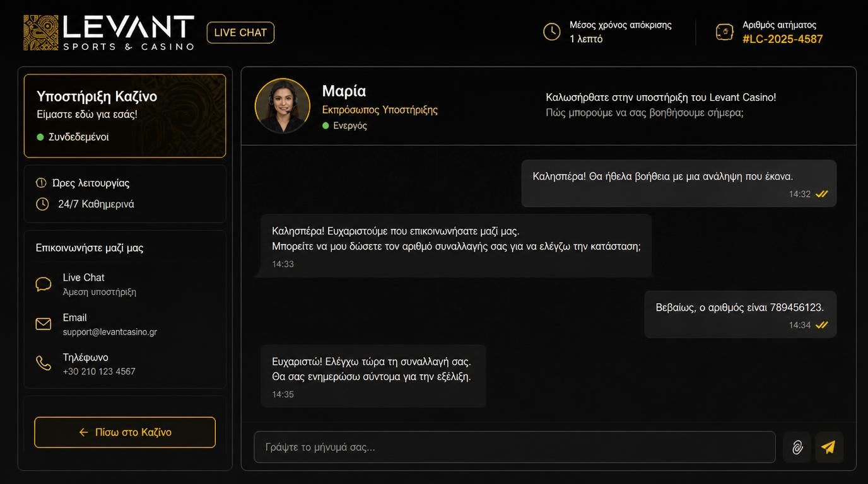Click the Levant Sports & Casino logo
The image size is (868, 484).
(108, 33)
